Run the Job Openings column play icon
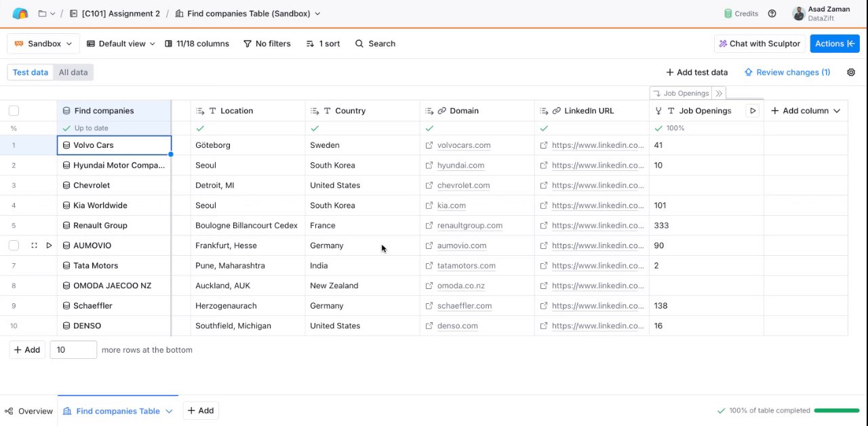 [752, 111]
